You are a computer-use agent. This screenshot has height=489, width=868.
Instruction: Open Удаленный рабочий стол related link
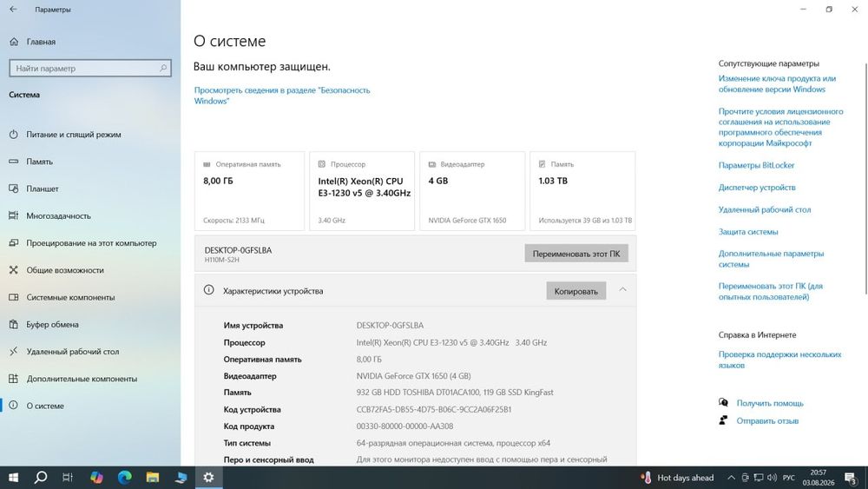[765, 210]
